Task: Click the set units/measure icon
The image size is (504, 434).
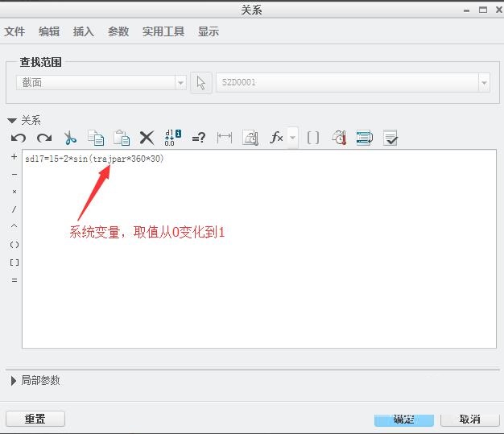Action: click(x=250, y=138)
